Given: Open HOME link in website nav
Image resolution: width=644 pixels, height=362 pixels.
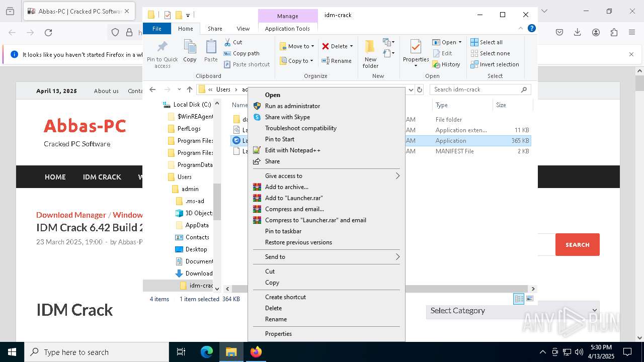Looking at the screenshot, I should pos(55,177).
